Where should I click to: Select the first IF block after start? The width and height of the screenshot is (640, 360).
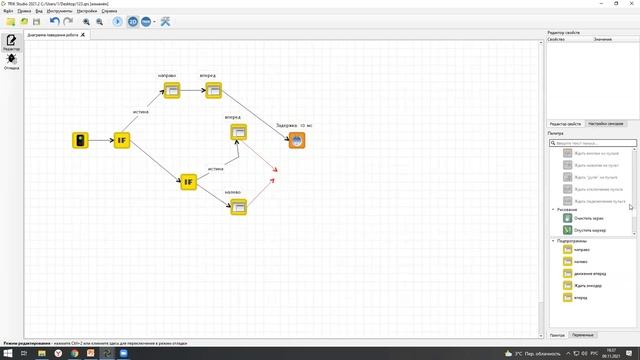click(x=122, y=140)
